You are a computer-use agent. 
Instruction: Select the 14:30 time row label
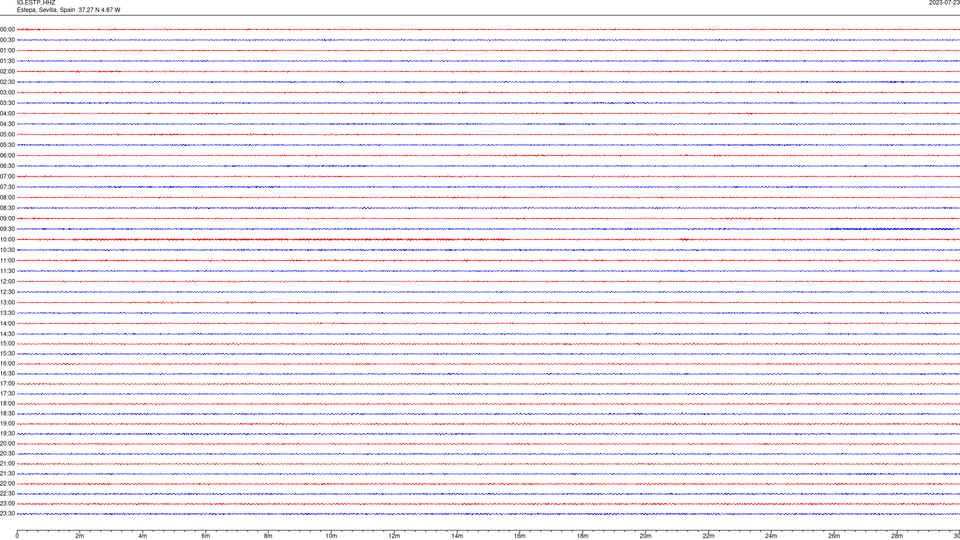tap(7, 334)
